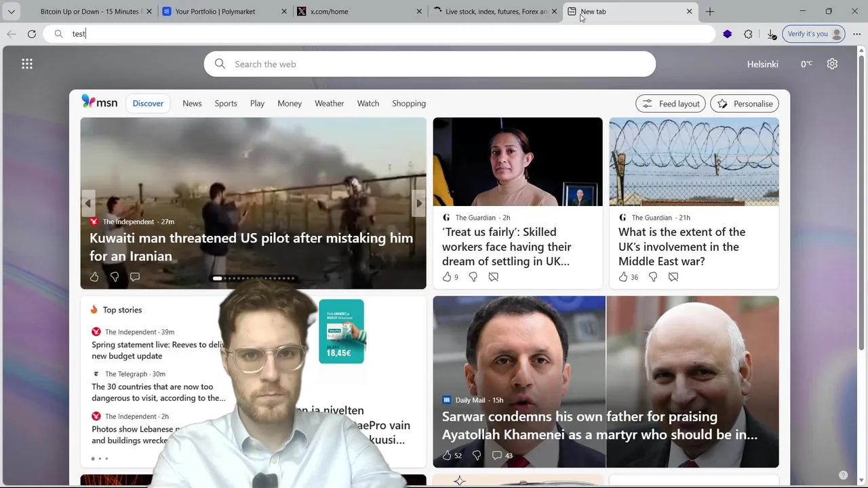The height and width of the screenshot is (488, 868).
Task: Click the Personalise button
Action: coord(745,104)
